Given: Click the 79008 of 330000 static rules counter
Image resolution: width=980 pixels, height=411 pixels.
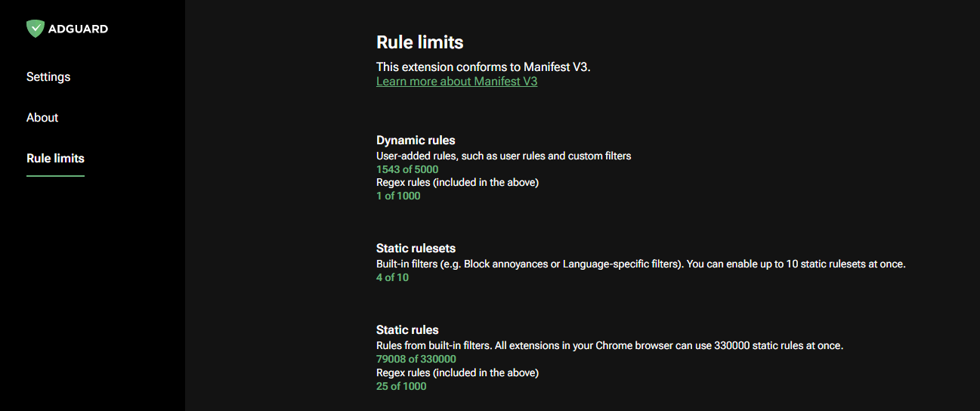Looking at the screenshot, I should pyautogui.click(x=416, y=360).
